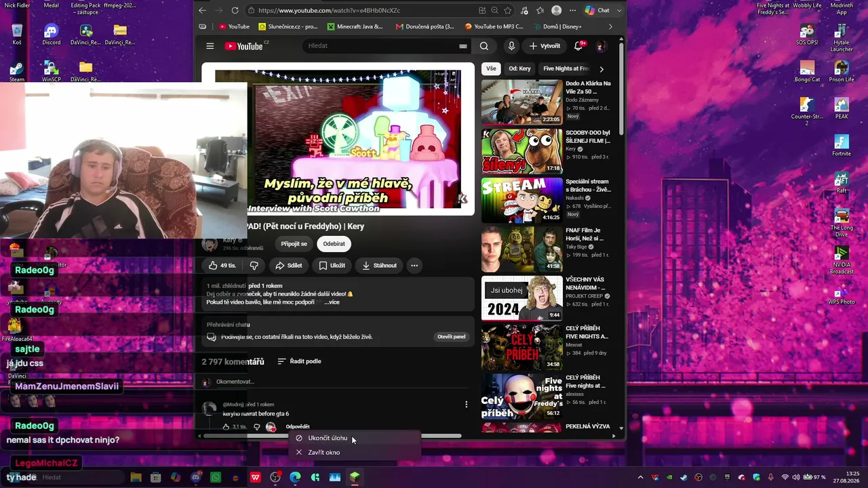The height and width of the screenshot is (488, 868).
Task: Open more actions menu under the video
Action: coord(414,266)
